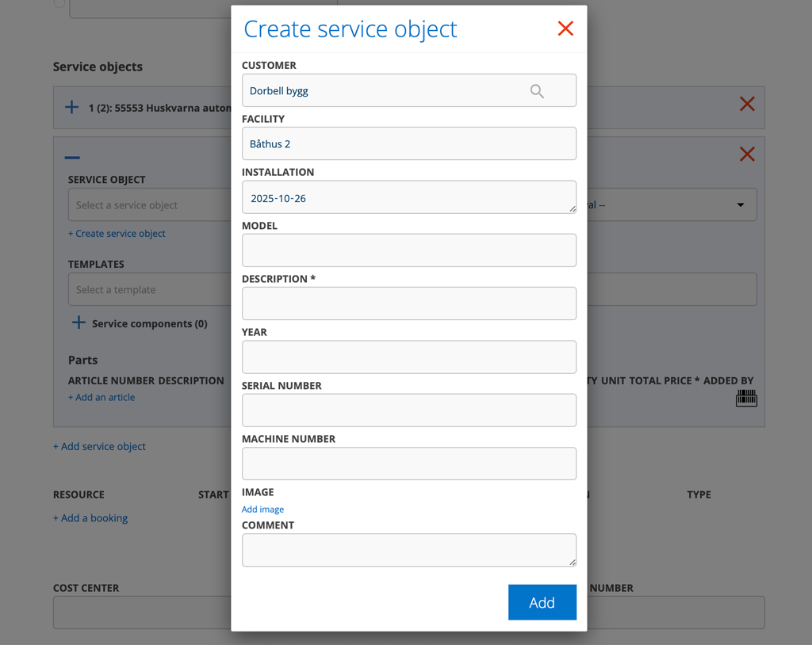
Task: Expand the first service object row
Action: (71, 107)
